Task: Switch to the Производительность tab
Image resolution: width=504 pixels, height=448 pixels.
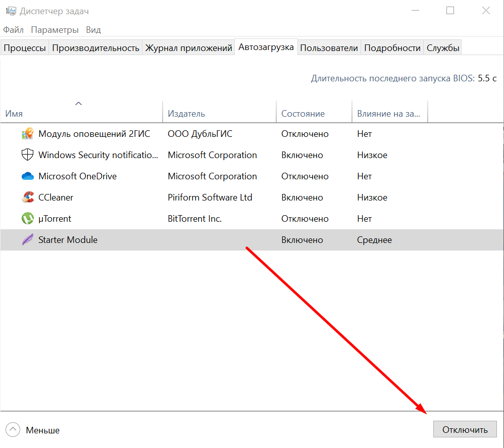Action: 95,48
